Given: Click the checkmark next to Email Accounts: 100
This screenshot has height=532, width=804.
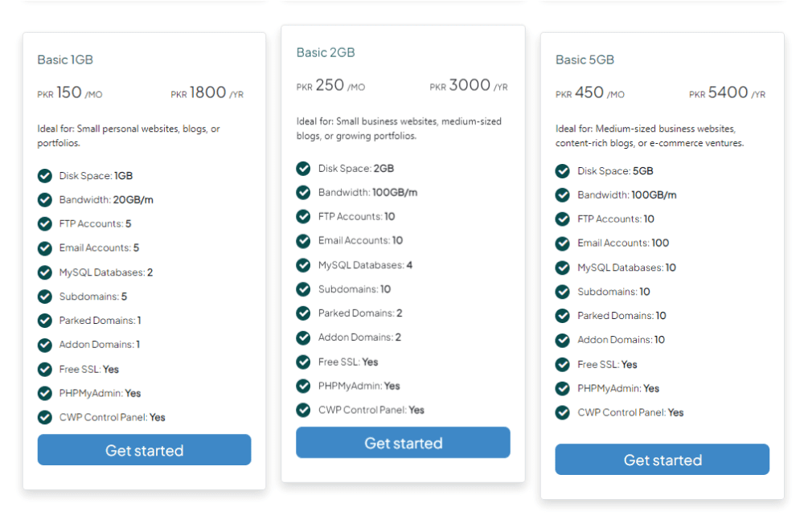Looking at the screenshot, I should point(562,243).
